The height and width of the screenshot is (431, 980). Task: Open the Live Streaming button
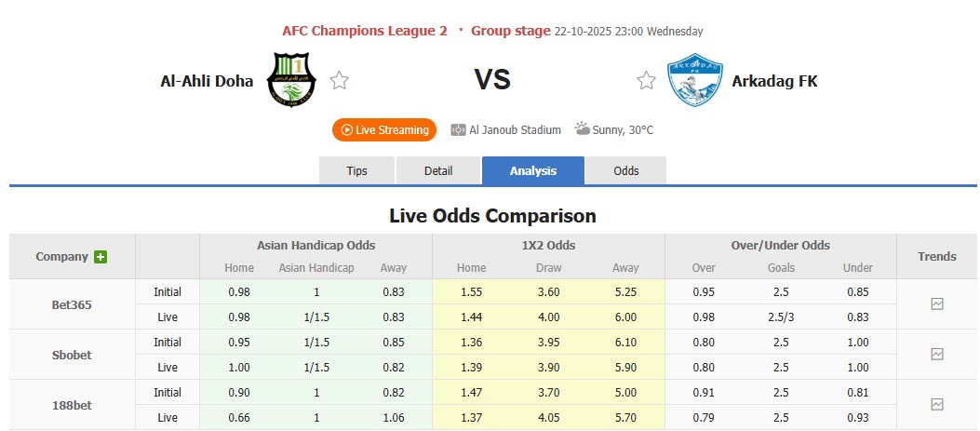coord(384,130)
